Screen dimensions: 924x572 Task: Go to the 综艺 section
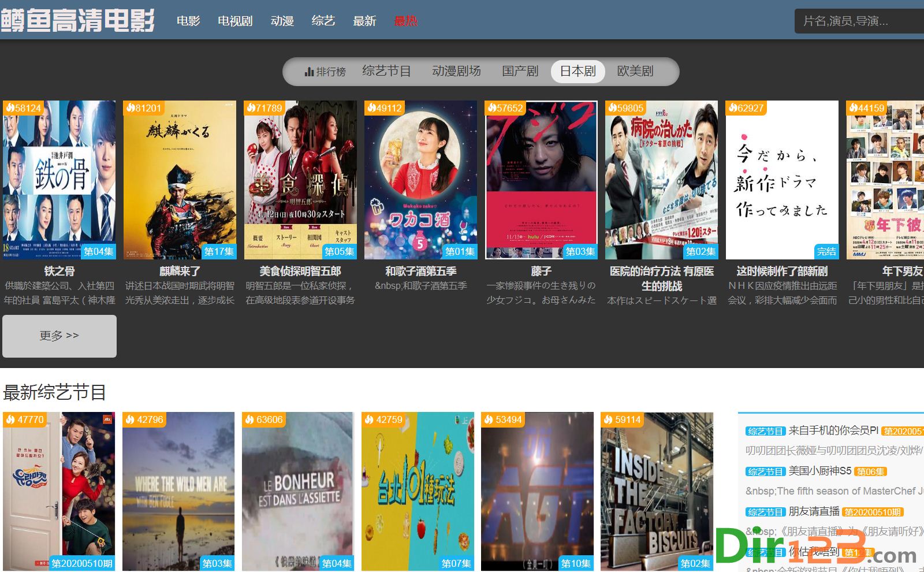point(323,21)
